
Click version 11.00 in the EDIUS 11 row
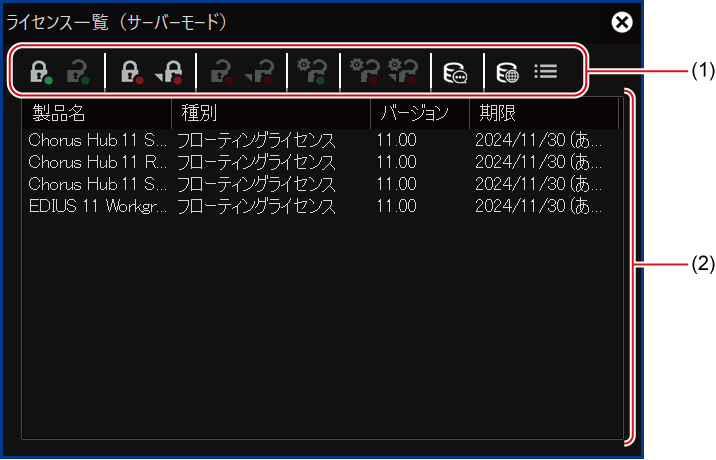click(396, 206)
